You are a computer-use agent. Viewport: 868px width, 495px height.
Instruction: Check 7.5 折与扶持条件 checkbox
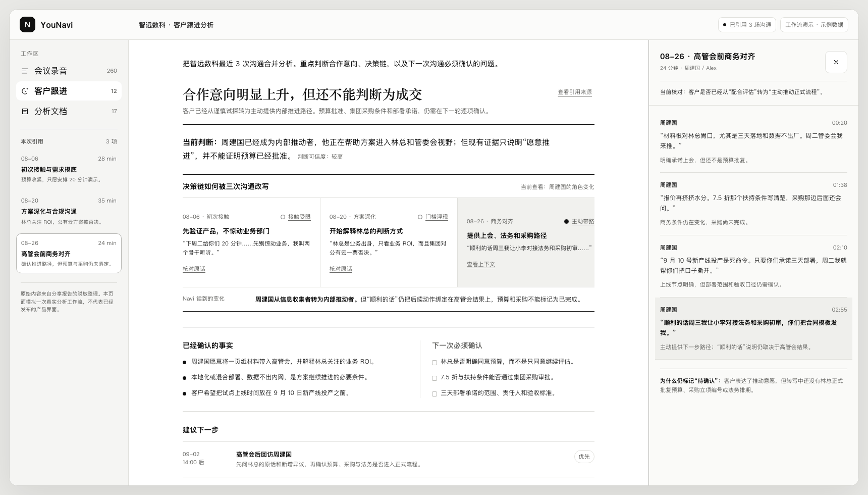tap(435, 378)
